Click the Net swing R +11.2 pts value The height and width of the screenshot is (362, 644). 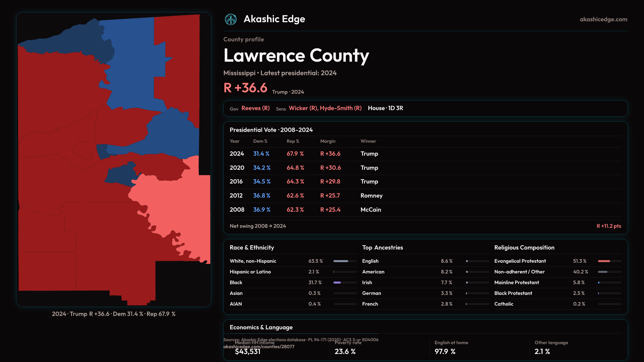click(608, 226)
